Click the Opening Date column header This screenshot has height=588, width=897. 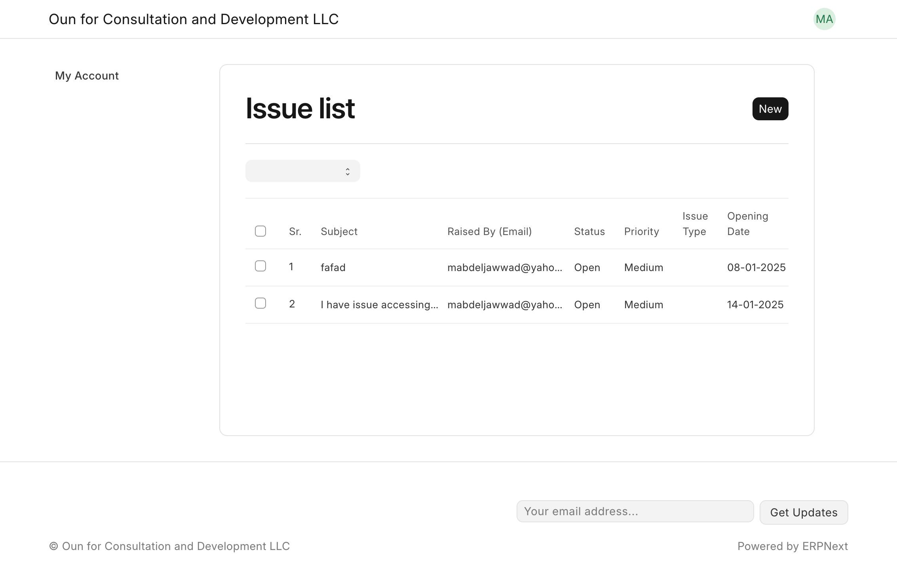tap(747, 224)
